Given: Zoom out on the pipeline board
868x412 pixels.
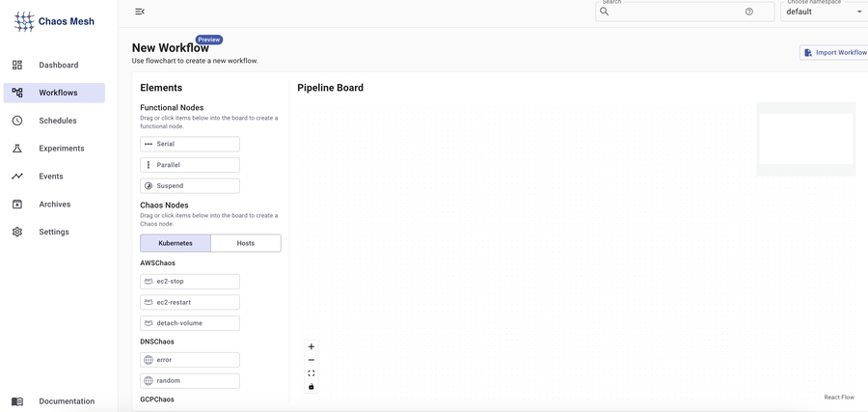Looking at the screenshot, I should [312, 360].
